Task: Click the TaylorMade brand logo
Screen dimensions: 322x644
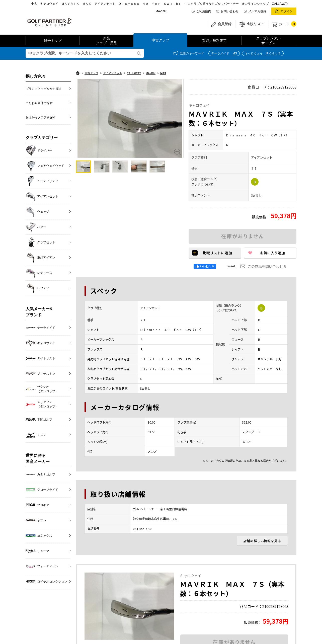Action: pyautogui.click(x=31, y=328)
